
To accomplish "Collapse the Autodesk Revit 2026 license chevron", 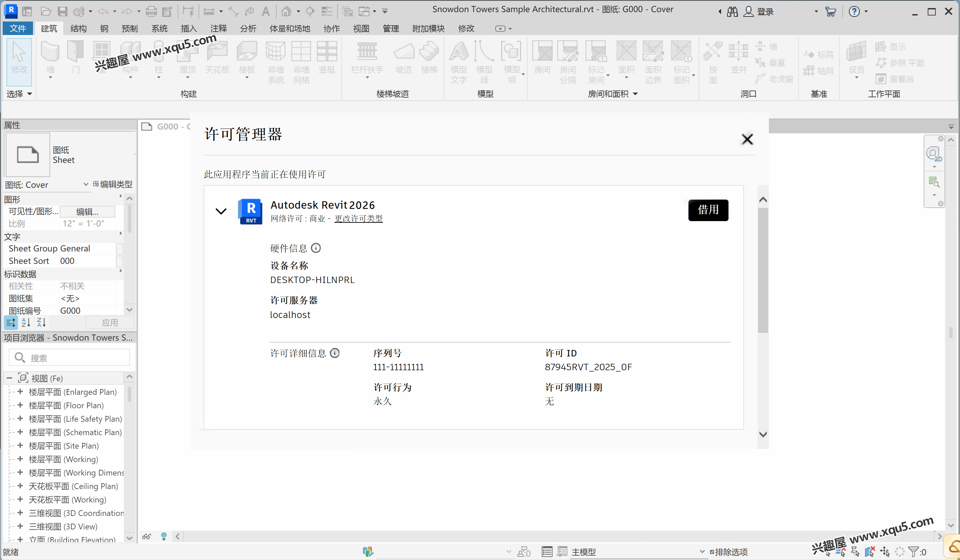I will point(221,211).
